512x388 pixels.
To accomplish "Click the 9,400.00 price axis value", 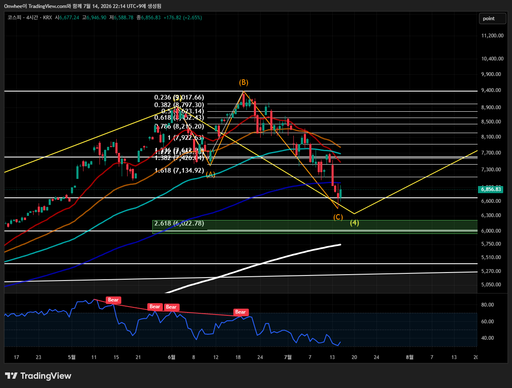I will point(491,90).
